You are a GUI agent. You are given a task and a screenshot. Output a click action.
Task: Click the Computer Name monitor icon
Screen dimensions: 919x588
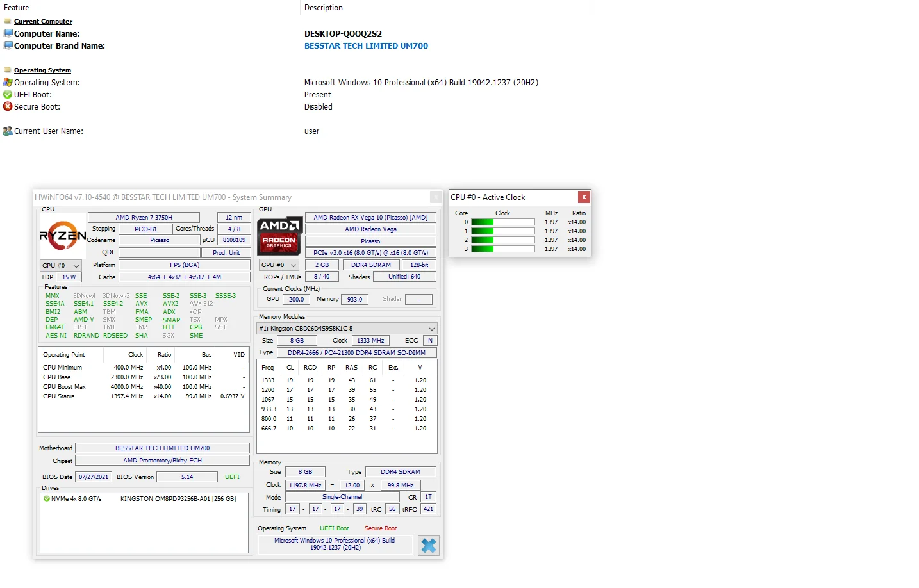pyautogui.click(x=8, y=33)
